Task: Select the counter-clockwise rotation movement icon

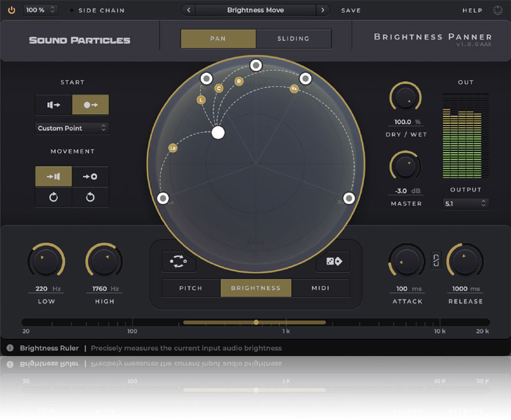Action: [x=90, y=197]
